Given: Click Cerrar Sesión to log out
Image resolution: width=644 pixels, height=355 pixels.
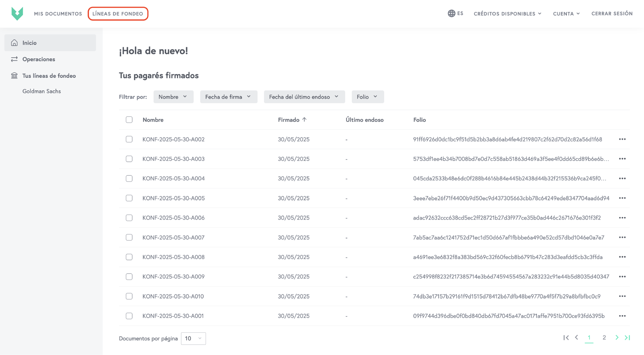Looking at the screenshot, I should point(612,13).
